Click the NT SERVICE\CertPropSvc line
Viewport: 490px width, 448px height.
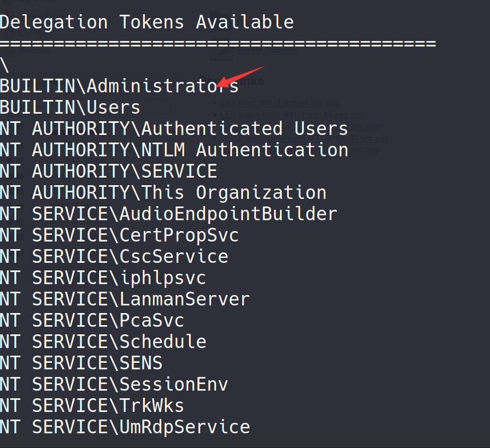tap(119, 235)
